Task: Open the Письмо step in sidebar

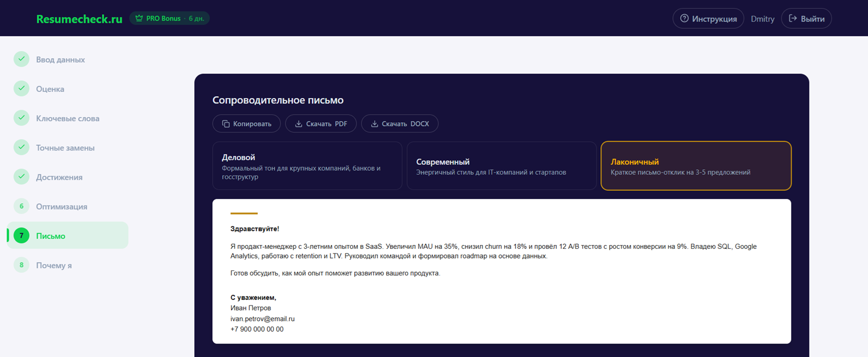Action: tap(51, 236)
